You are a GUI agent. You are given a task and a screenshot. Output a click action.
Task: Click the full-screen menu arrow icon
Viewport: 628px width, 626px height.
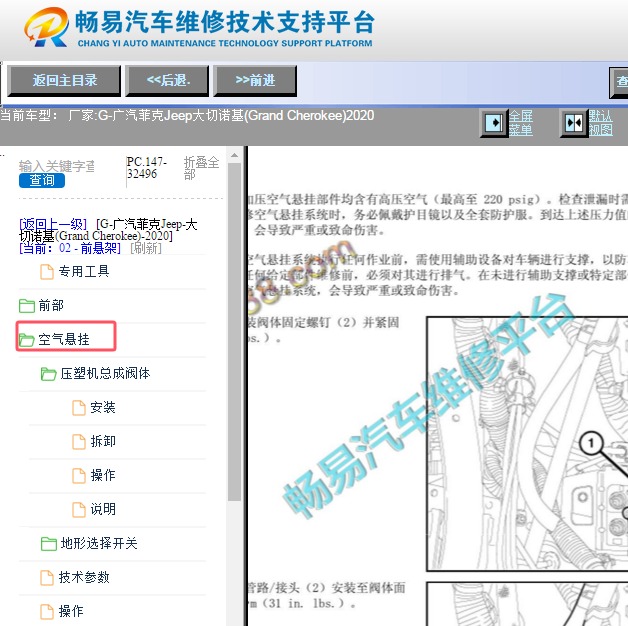494,123
